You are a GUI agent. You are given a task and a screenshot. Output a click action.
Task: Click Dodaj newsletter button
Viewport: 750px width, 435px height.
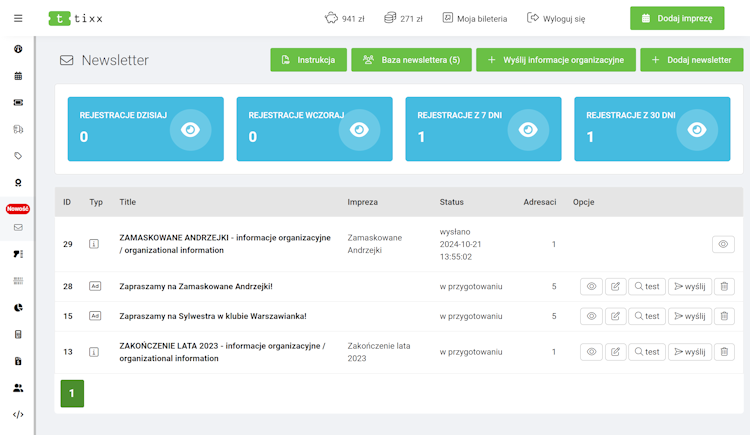(x=691, y=60)
